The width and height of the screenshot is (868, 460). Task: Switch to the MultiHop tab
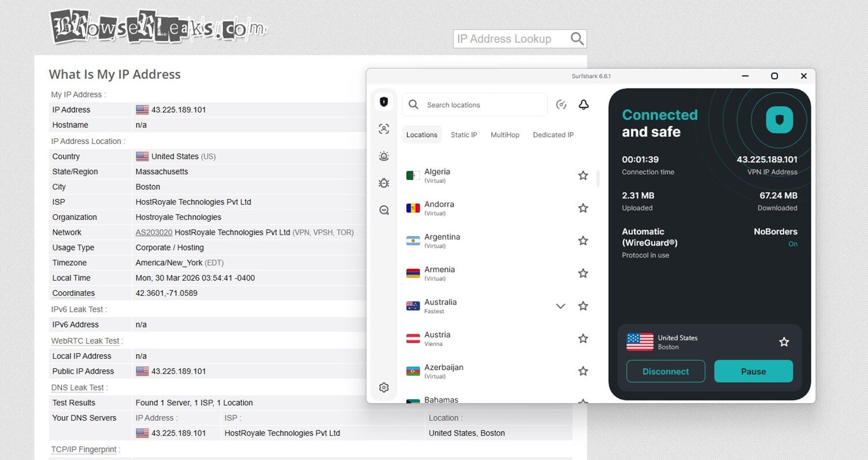[x=505, y=135]
